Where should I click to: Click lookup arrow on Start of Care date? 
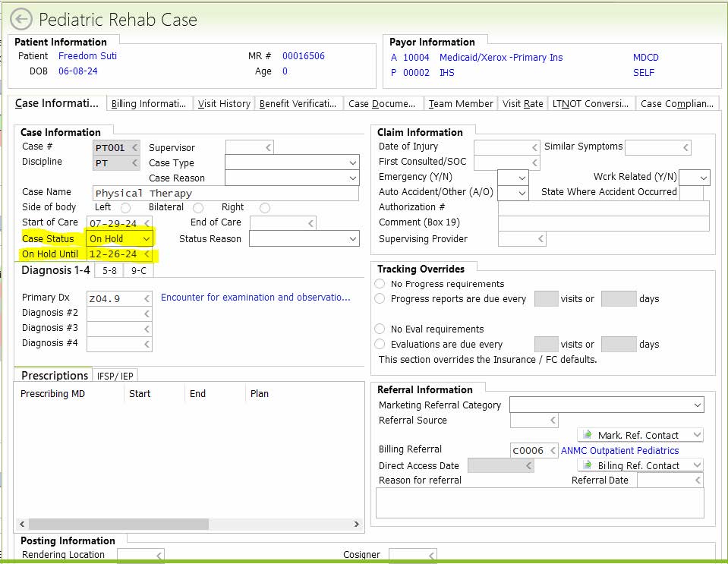click(x=146, y=223)
